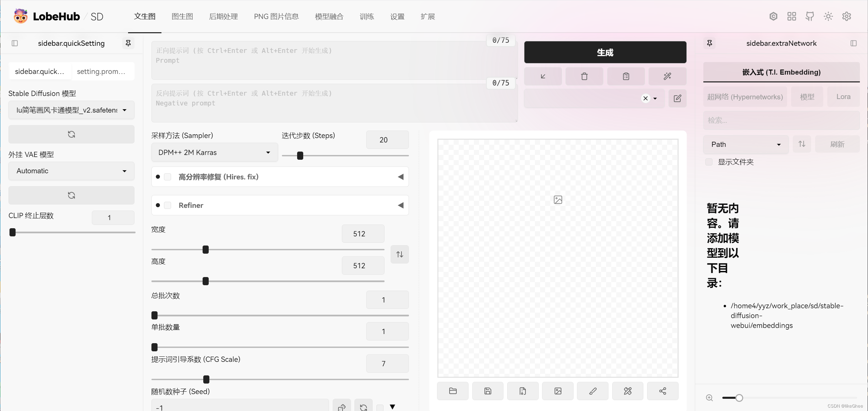Open the PNG 图片信息 tab
This screenshot has height=411, width=868.
276,16
